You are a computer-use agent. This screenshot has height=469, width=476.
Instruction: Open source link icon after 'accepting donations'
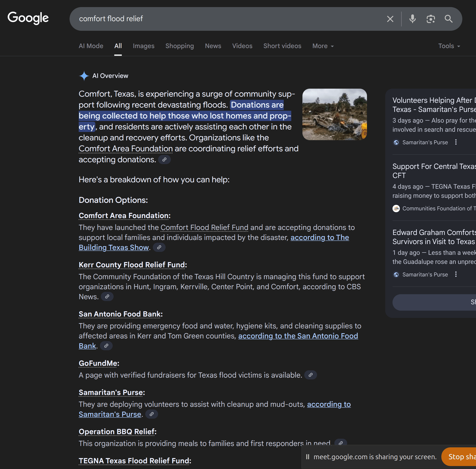[164, 160]
